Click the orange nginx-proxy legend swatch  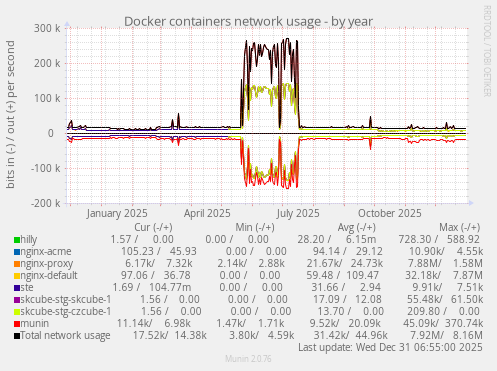tap(17, 264)
